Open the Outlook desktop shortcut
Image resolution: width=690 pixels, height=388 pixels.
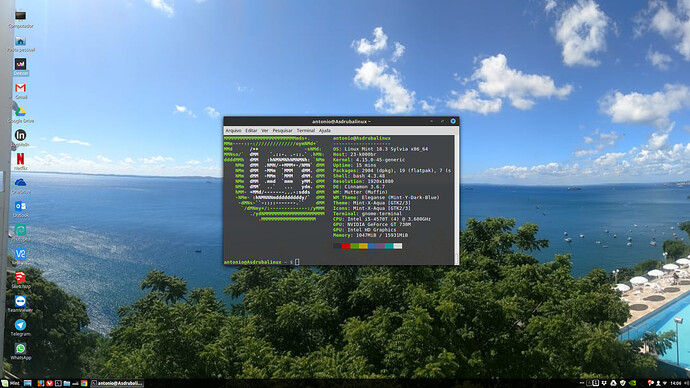20,209
